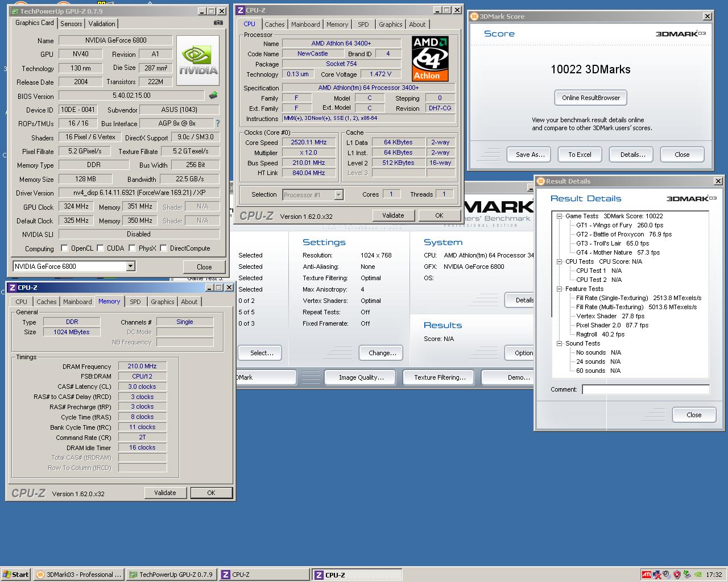Click OK in the Memory CPU-Z window
The height and width of the screenshot is (582, 728).
pyautogui.click(x=211, y=493)
